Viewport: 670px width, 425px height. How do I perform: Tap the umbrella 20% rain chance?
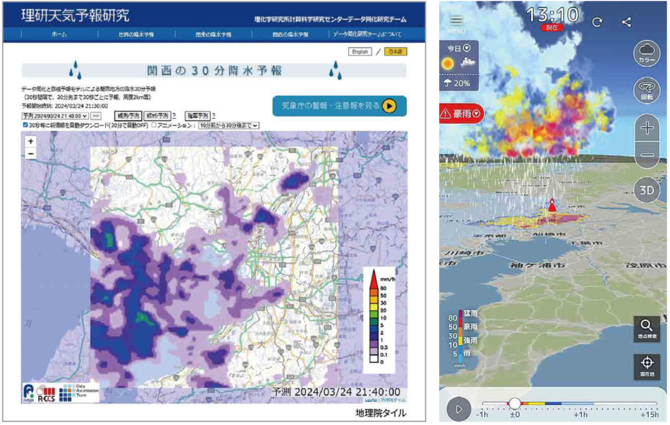(x=457, y=83)
